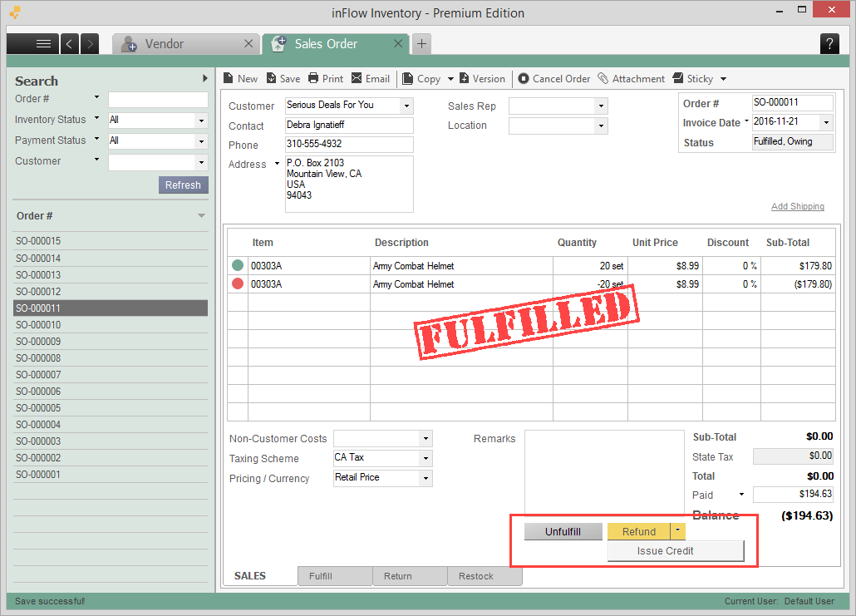856x616 pixels.
Task: Go forward with the right arrow
Action: pos(90,44)
